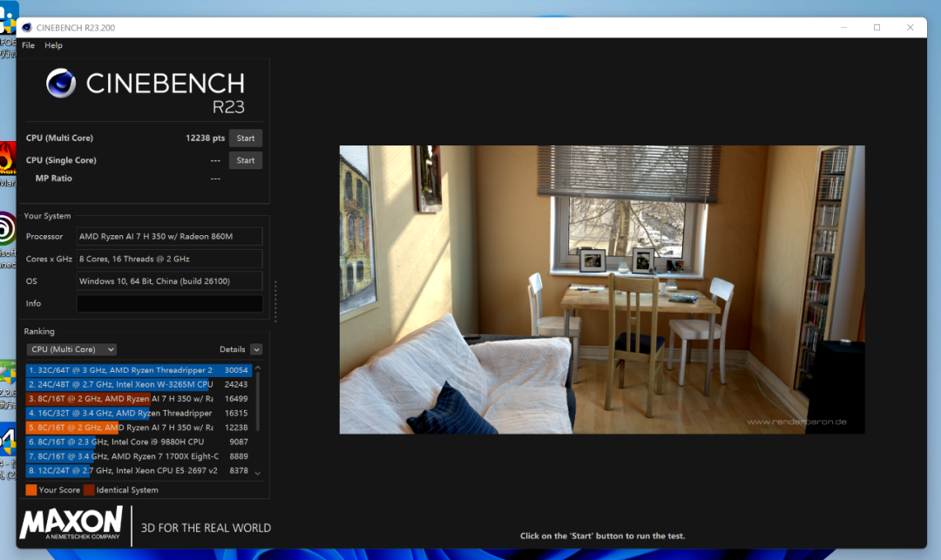The width and height of the screenshot is (941, 560).
Task: Click the orange Your Score legend swatch
Action: 31,489
